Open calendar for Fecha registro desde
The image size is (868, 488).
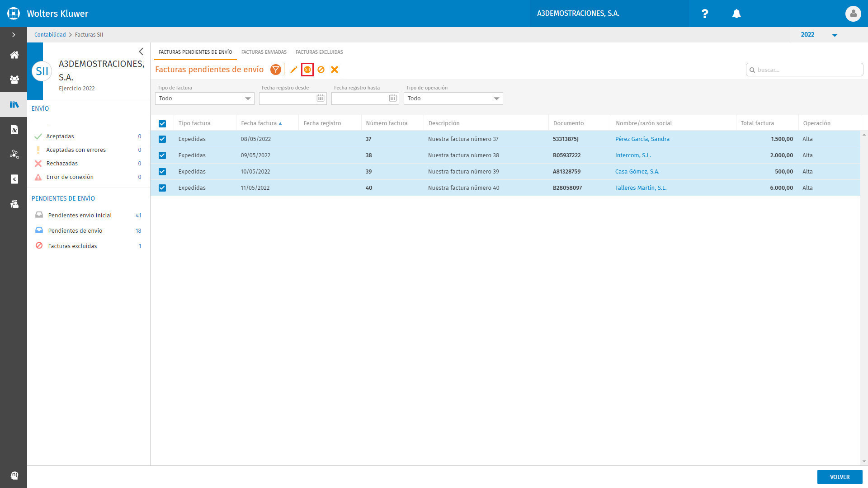320,98
